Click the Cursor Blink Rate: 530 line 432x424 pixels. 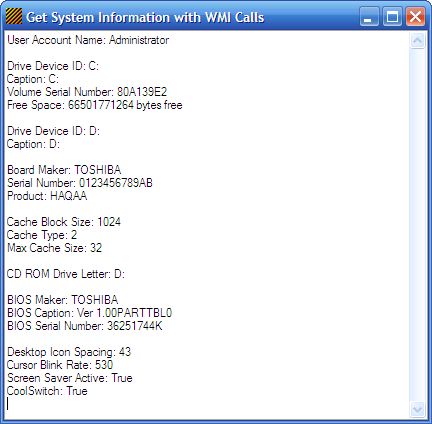[60, 365]
